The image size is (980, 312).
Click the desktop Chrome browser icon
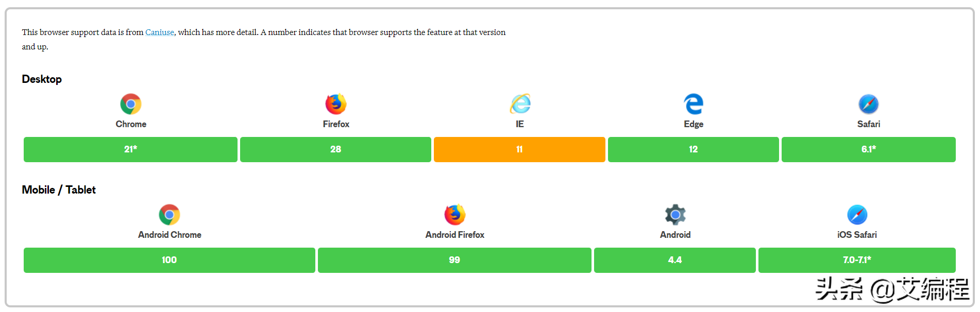coord(131,104)
